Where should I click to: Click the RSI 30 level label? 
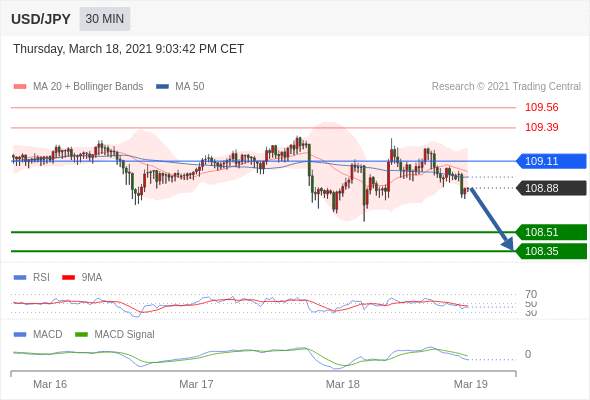click(x=531, y=312)
